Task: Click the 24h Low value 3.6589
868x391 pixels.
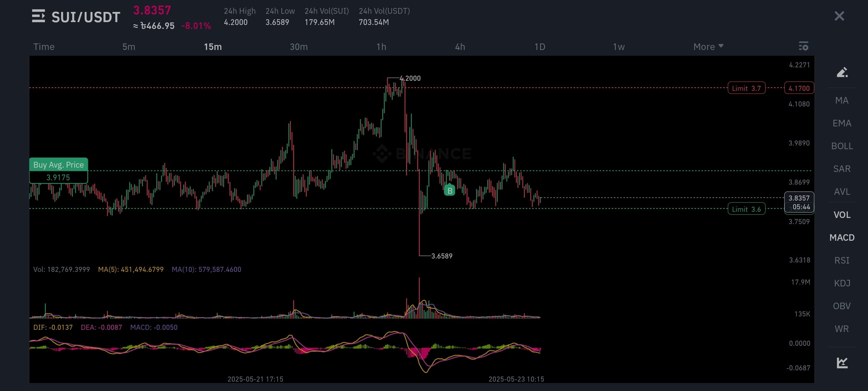Action: click(277, 22)
